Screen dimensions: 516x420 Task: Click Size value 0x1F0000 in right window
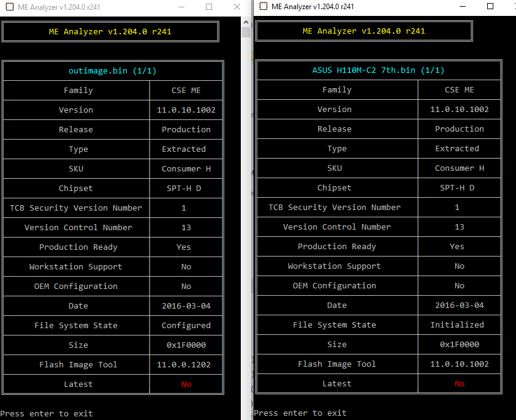click(460, 344)
